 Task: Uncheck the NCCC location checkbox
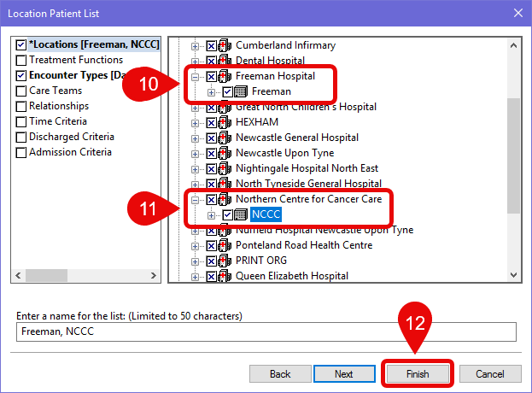(228, 214)
